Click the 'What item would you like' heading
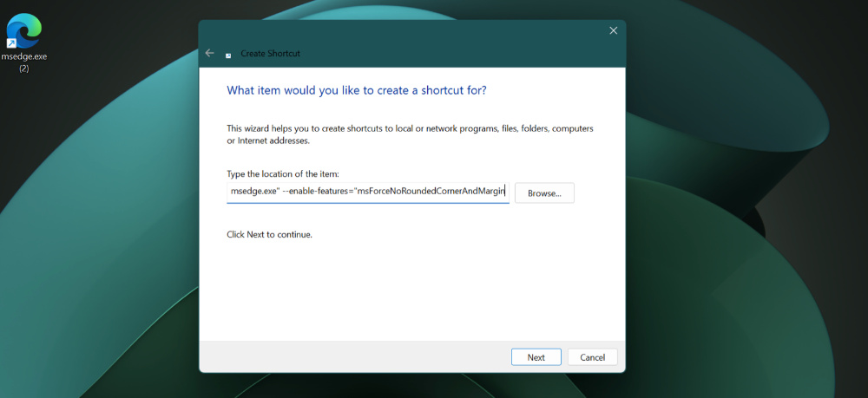The width and height of the screenshot is (868, 398). pos(357,90)
